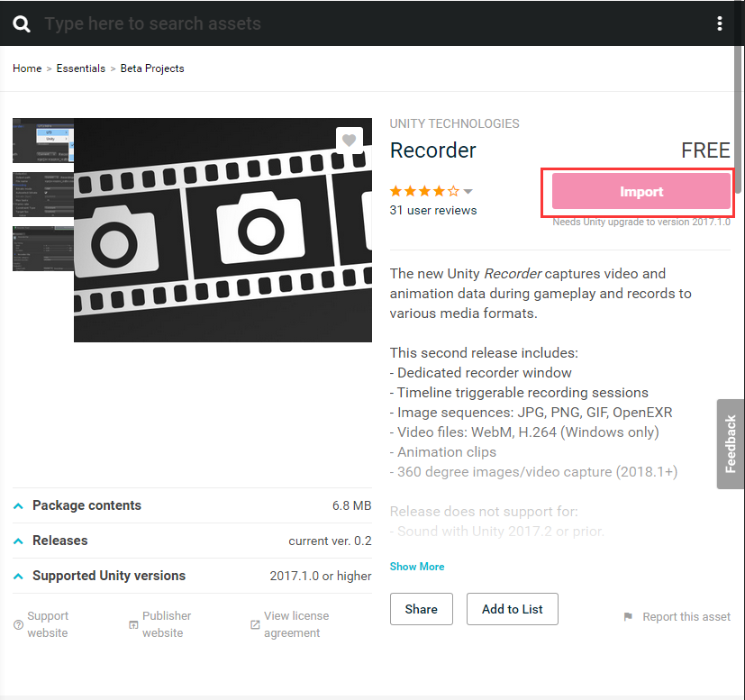Image resolution: width=745 pixels, height=700 pixels.
Task: Click 'Needs Unity upgrade to version 2017.1.0' note
Action: tap(641, 222)
